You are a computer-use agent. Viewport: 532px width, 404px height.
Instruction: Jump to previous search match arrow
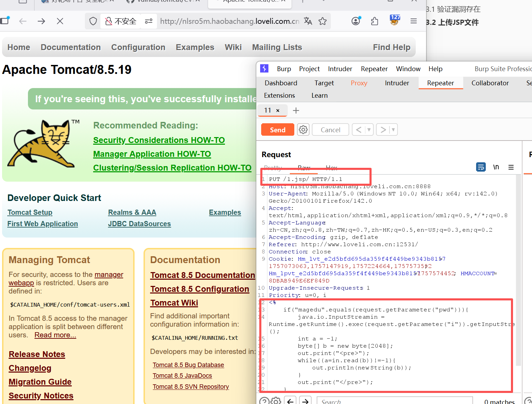pyautogui.click(x=290, y=401)
